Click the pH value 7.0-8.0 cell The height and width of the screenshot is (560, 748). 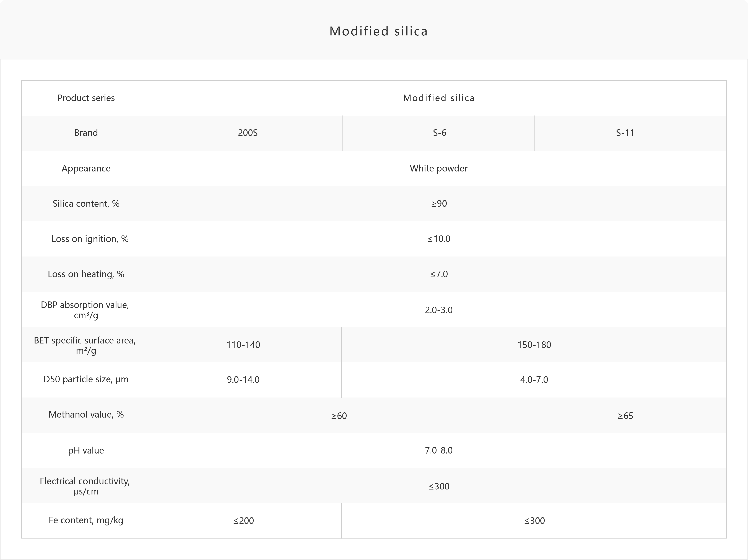pyautogui.click(x=439, y=450)
